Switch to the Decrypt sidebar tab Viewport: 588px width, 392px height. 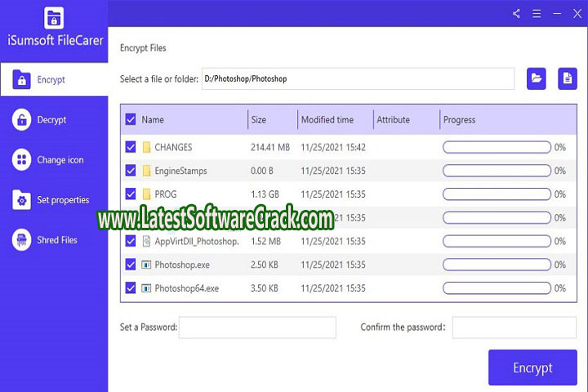click(x=55, y=120)
